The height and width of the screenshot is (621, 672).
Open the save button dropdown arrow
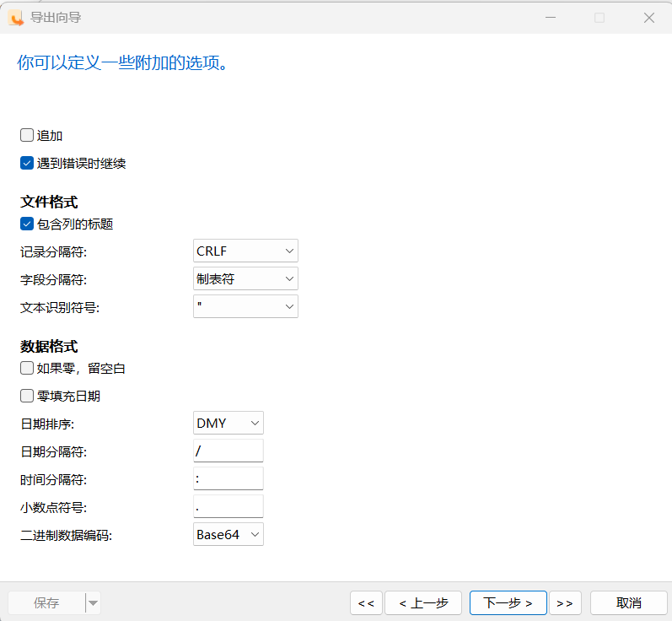93,602
